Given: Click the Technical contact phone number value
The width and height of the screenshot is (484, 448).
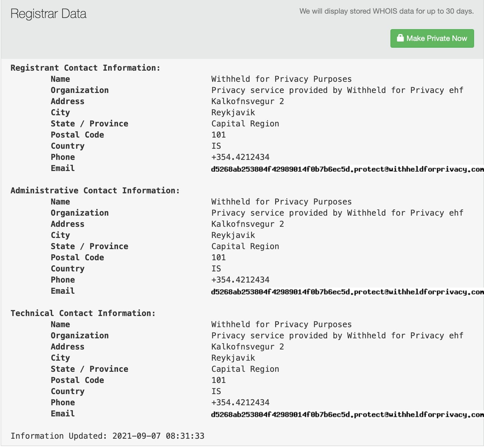Looking at the screenshot, I should tap(240, 402).
